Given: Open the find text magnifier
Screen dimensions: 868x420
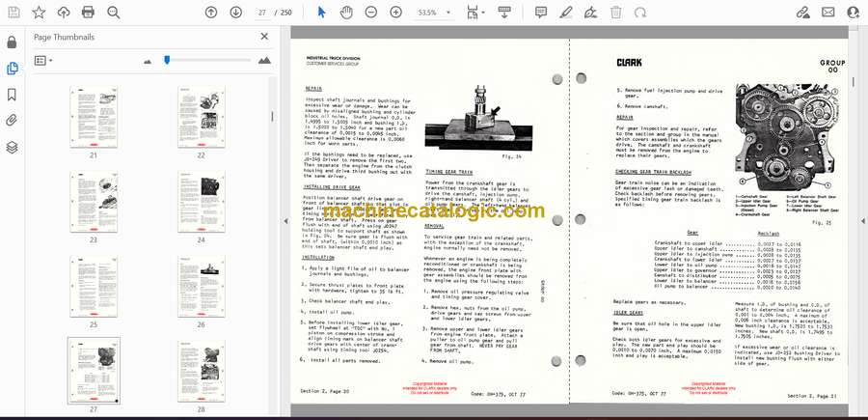Looking at the screenshot, I should pyautogui.click(x=114, y=13).
